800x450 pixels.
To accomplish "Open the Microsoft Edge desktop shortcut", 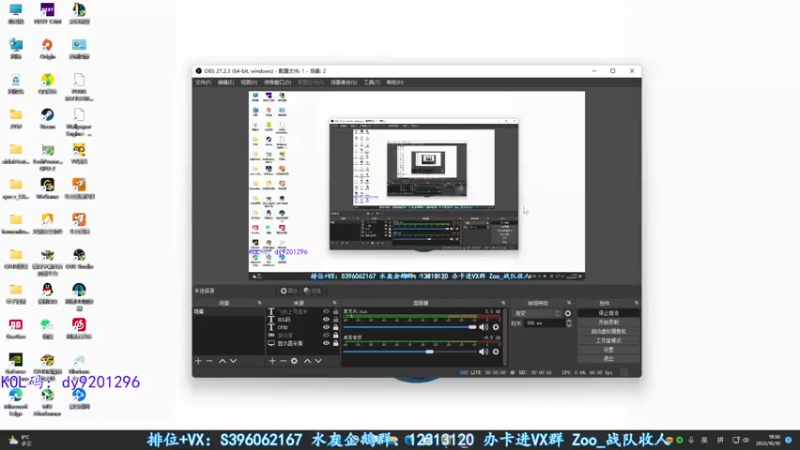I will [x=16, y=402].
